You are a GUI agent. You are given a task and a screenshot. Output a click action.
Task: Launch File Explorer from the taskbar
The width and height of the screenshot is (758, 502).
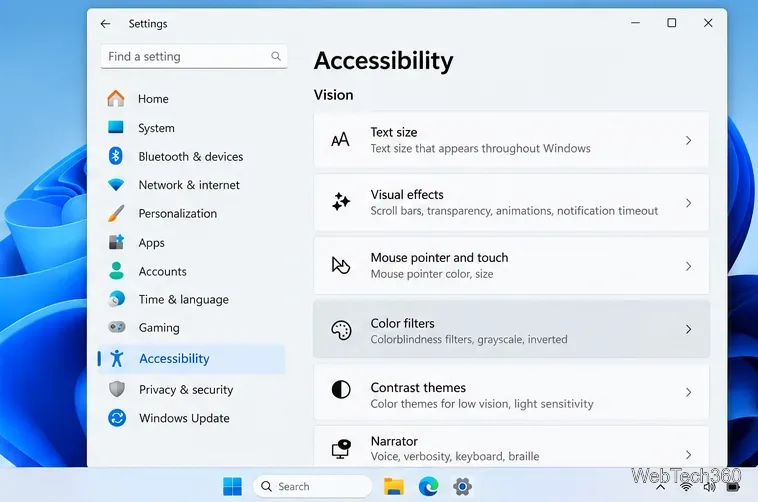click(394, 486)
